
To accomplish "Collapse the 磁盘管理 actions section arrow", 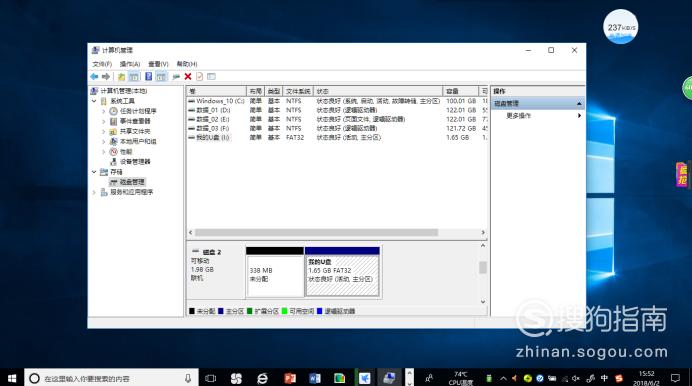I will (579, 104).
